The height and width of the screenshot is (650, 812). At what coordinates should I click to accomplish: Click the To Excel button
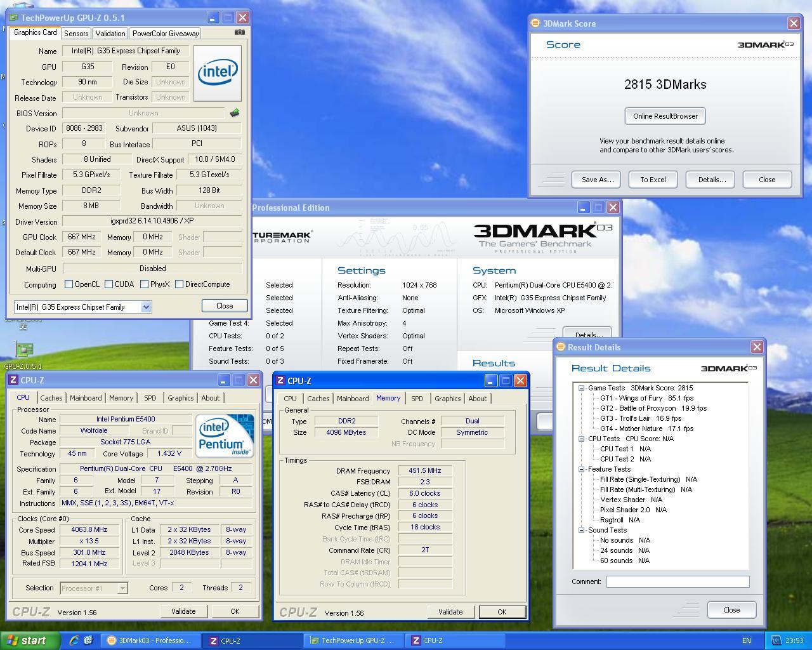[653, 180]
